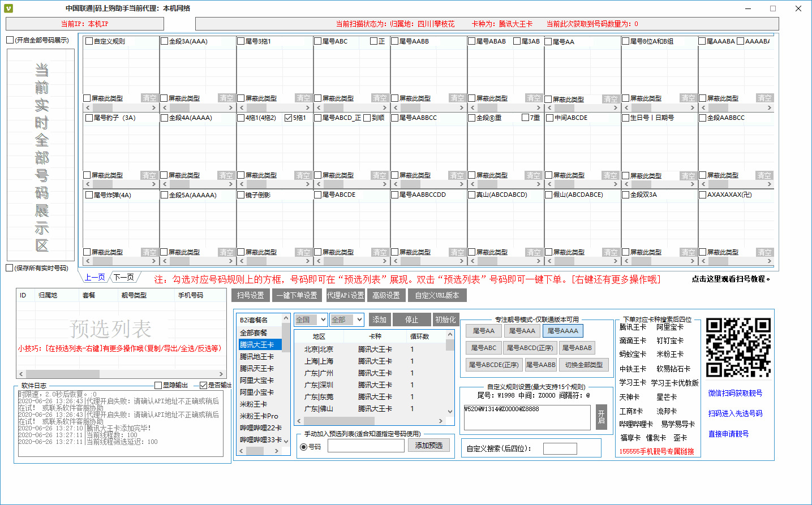812x505 pixels.
Task: Select the 广东|深圳 region row
Action: tap(370, 385)
